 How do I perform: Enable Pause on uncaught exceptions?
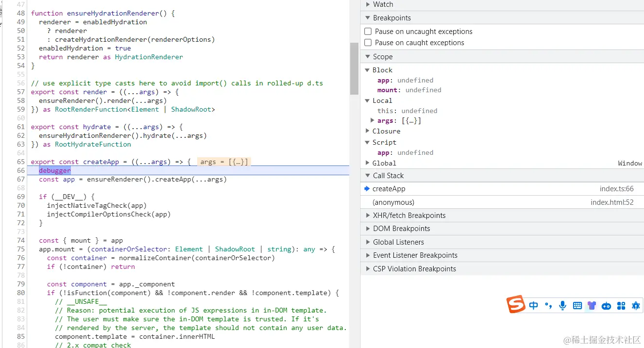point(368,32)
